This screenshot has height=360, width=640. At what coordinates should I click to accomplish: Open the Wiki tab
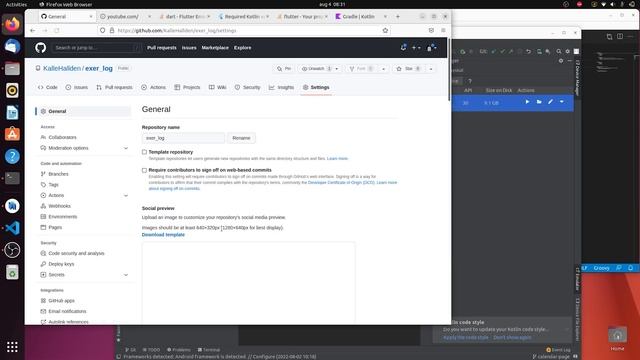click(x=218, y=87)
